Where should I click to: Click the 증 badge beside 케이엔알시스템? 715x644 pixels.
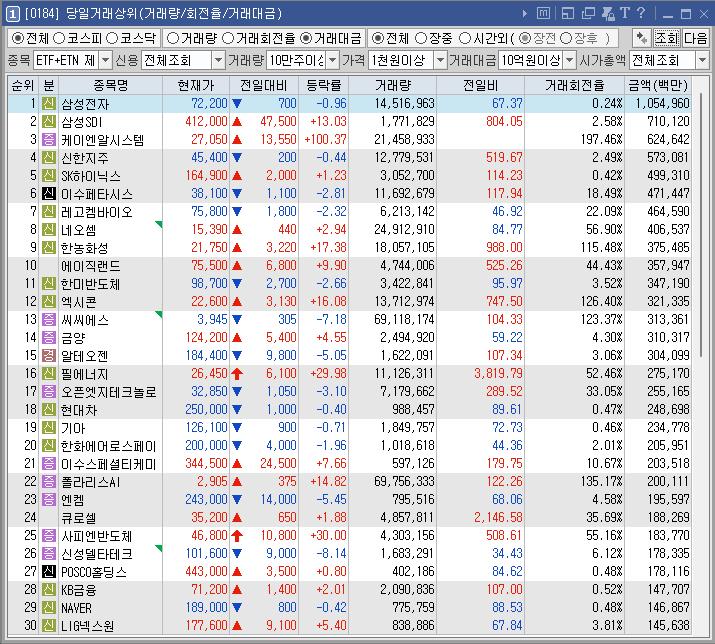(49, 140)
